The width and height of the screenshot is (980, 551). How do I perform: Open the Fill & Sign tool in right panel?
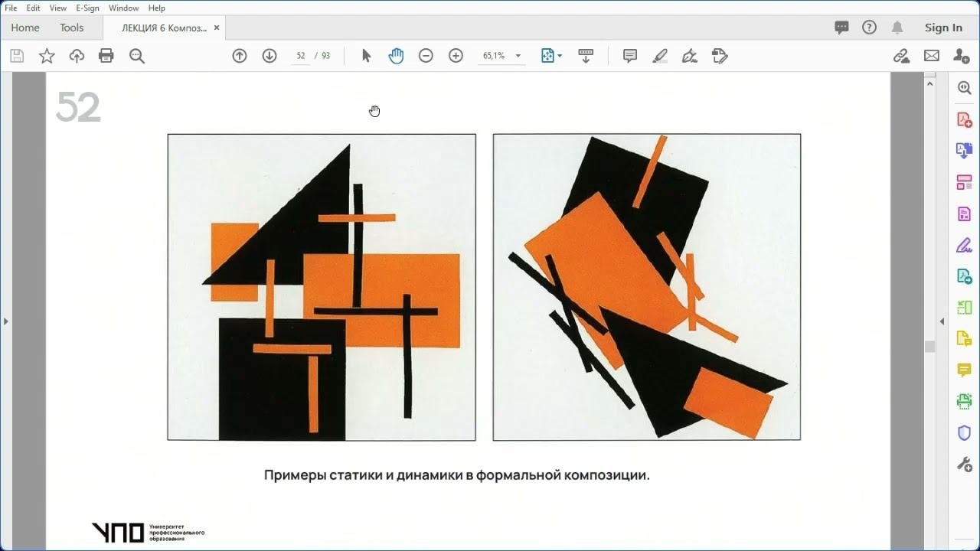tap(965, 246)
